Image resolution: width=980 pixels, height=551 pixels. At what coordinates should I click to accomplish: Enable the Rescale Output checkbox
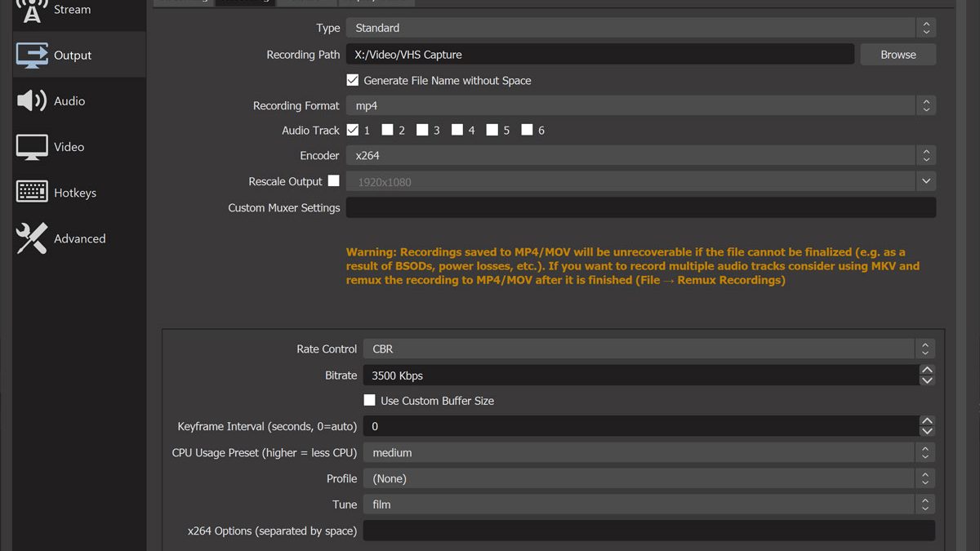pyautogui.click(x=334, y=181)
